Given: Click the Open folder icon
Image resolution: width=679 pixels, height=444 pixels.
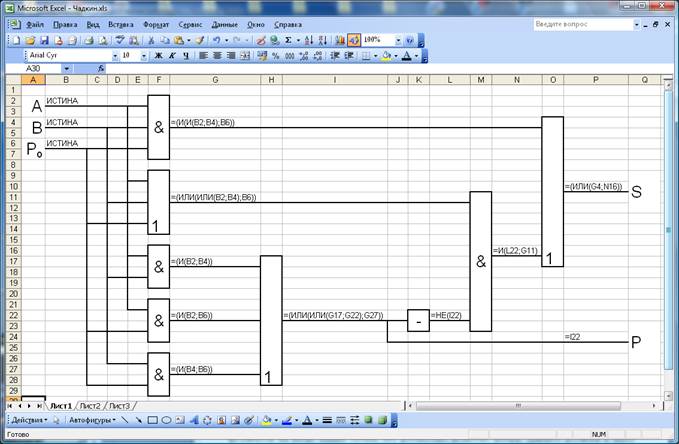Looking at the screenshot, I should point(30,40).
